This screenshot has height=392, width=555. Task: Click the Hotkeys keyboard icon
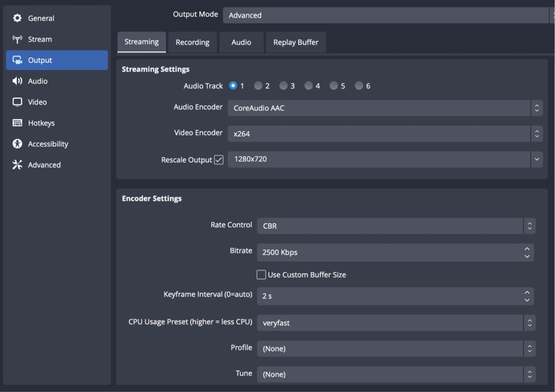click(x=17, y=123)
